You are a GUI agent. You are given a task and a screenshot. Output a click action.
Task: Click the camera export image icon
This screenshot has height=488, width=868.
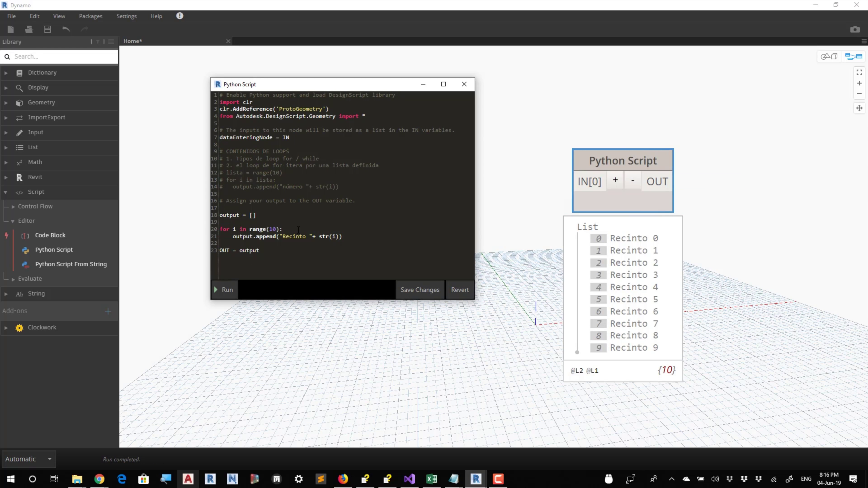[x=854, y=30]
